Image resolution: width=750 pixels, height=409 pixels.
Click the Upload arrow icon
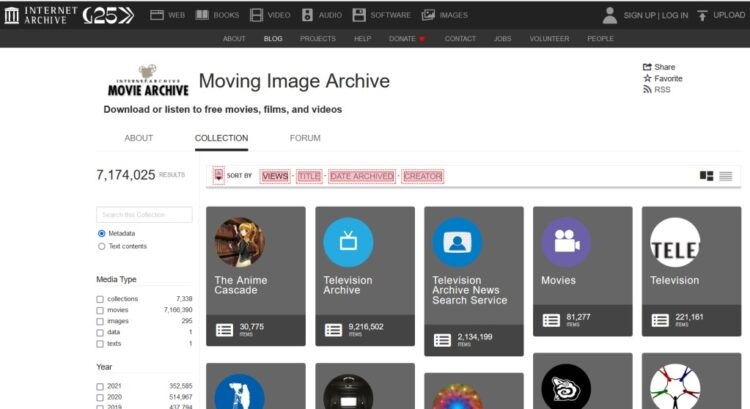coord(702,15)
